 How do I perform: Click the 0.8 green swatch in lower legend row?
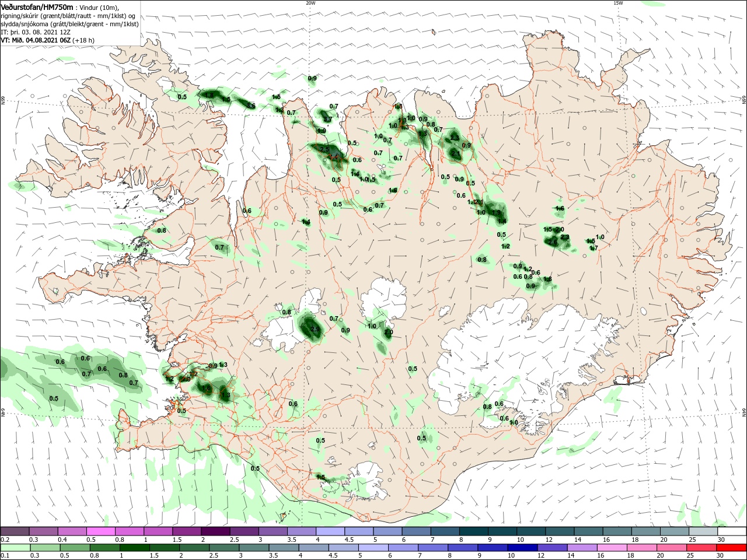pos(104,548)
